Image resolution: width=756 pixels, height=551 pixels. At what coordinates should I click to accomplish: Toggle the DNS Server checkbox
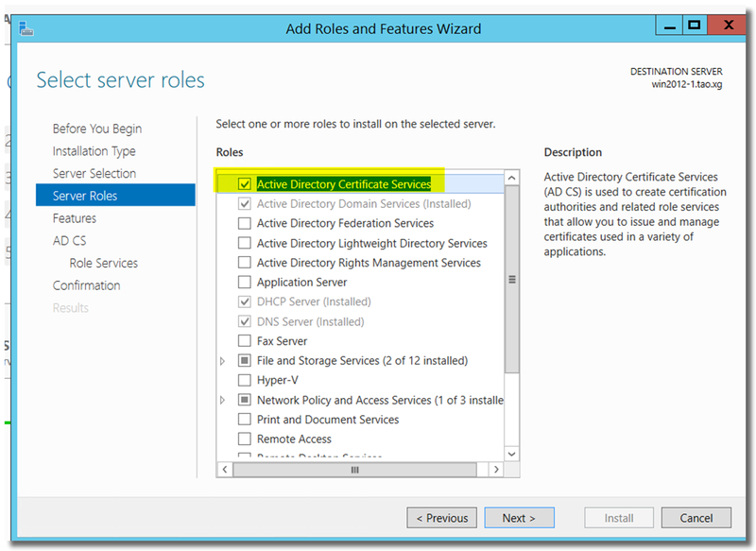pyautogui.click(x=245, y=321)
